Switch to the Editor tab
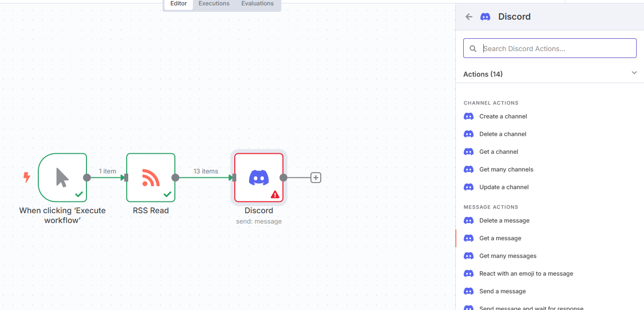Viewport: 644px width, 310px height. [x=179, y=3]
